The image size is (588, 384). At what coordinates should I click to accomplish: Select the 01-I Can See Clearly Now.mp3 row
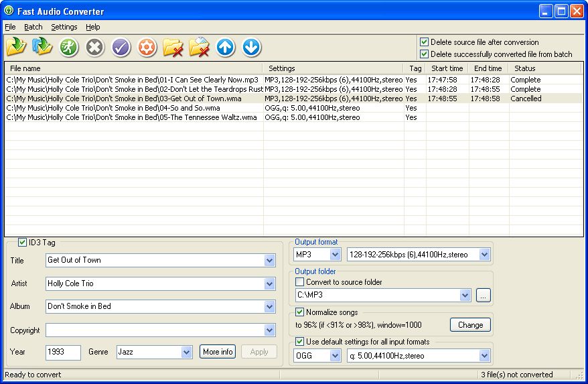294,80
